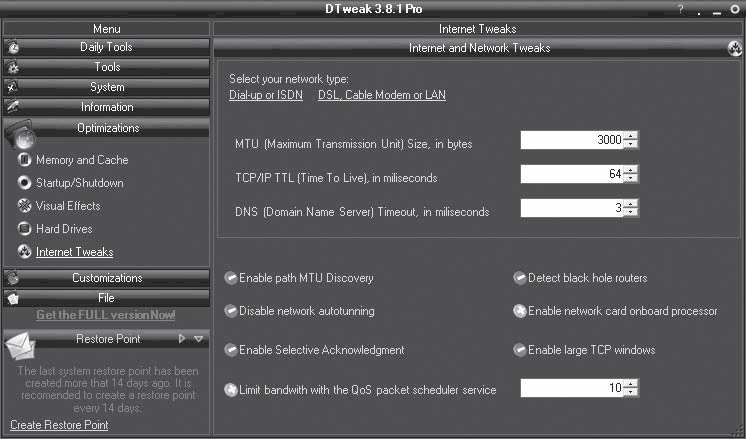Select DSL, Cable Modem or LAN type
This screenshot has height=439, width=746.
pos(382,95)
